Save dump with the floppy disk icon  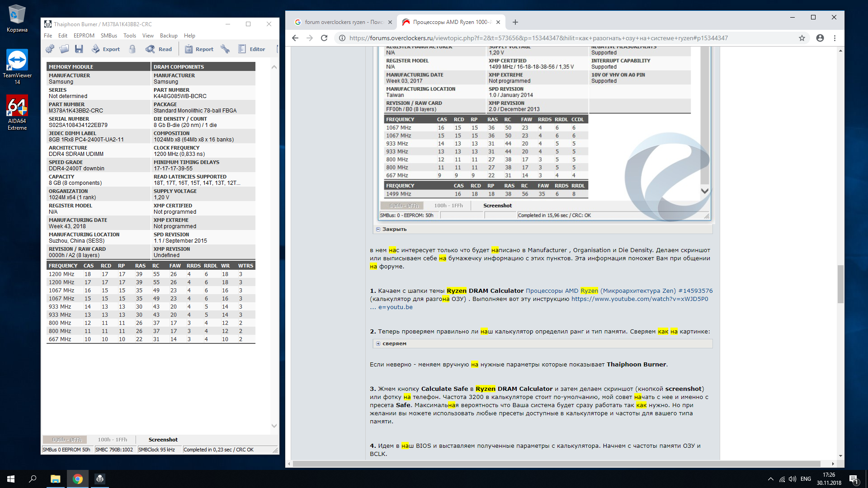pyautogui.click(x=79, y=49)
